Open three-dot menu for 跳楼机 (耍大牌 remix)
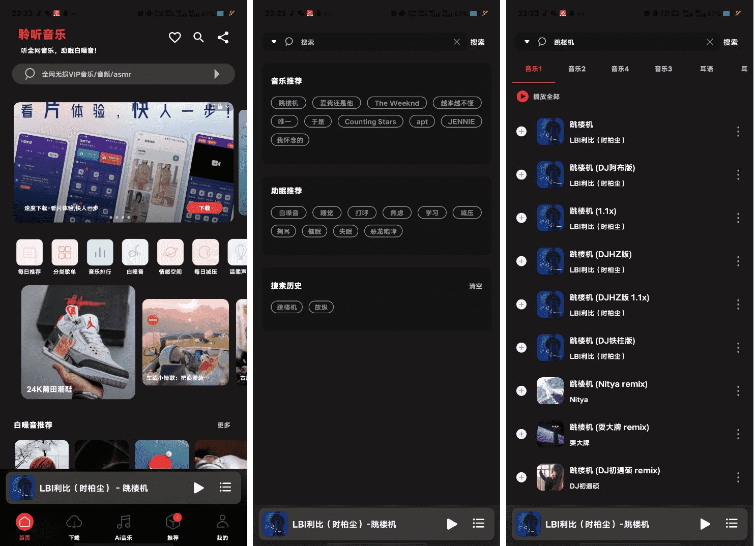 [738, 434]
